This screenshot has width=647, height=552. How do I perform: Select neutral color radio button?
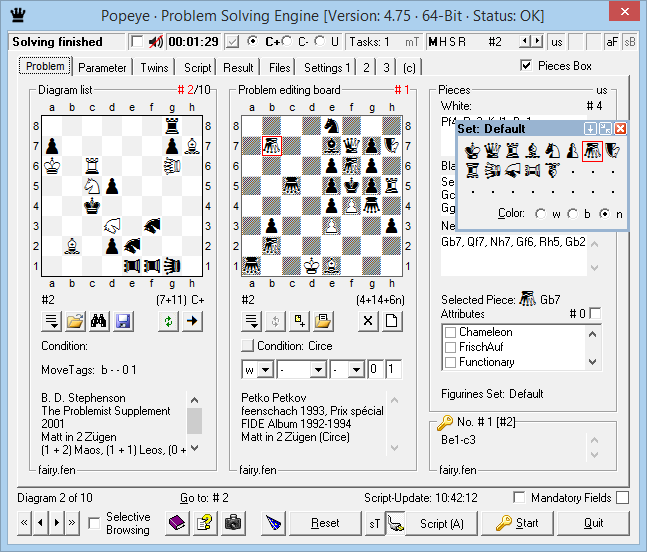coord(604,214)
